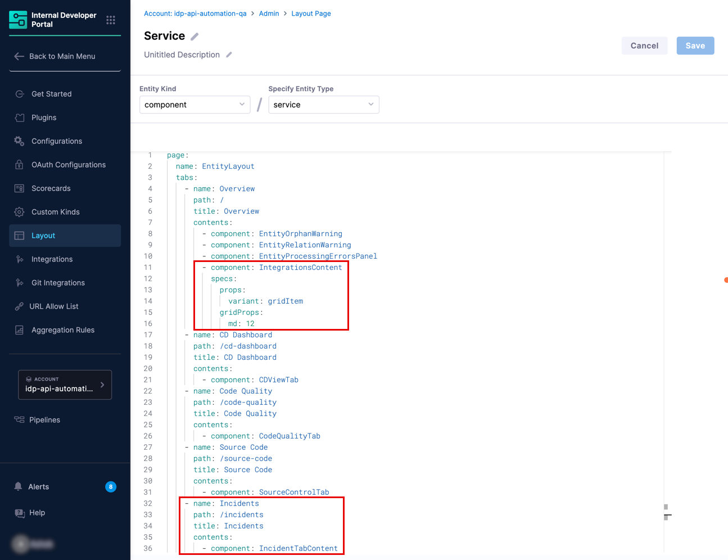Viewport: 728px width, 560px height.
Task: Click the Get Started sidebar icon
Action: coord(20,94)
